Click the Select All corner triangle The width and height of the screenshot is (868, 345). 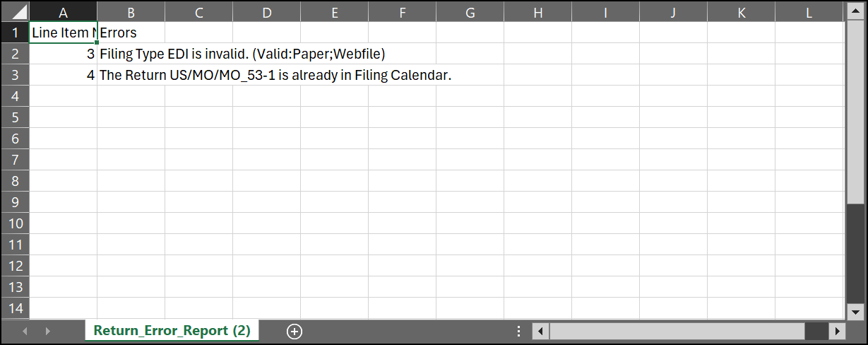click(16, 12)
